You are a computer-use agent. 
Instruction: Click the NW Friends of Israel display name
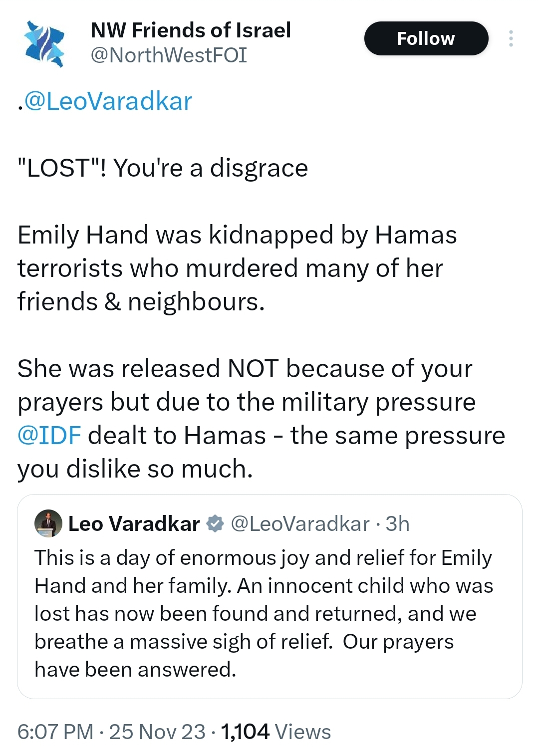191,30
